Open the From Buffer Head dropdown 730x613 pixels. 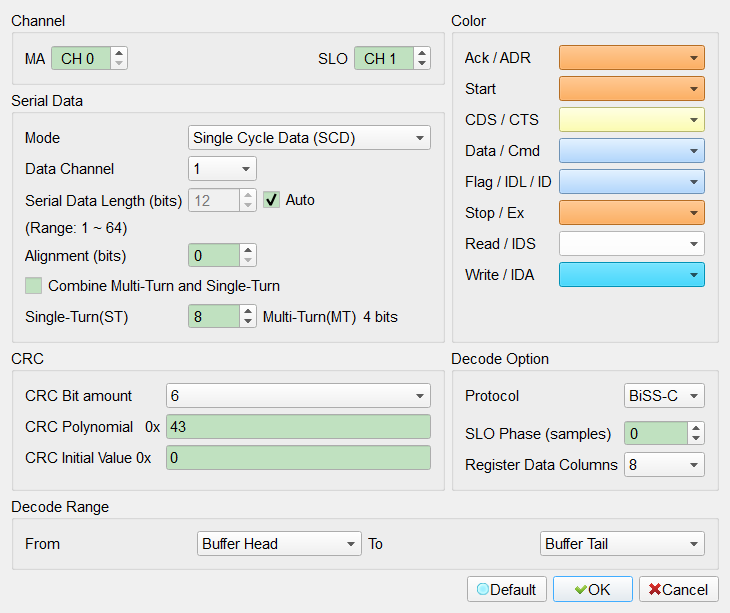point(279,544)
